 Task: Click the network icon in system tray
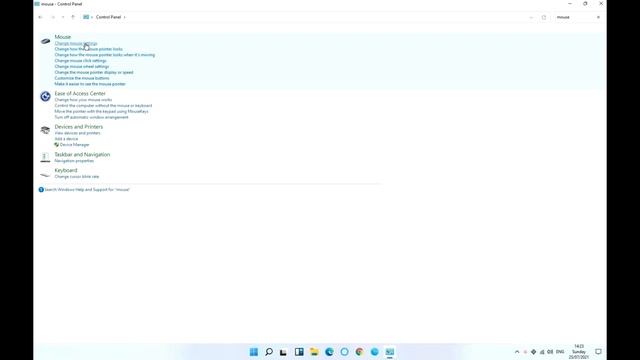(542, 352)
